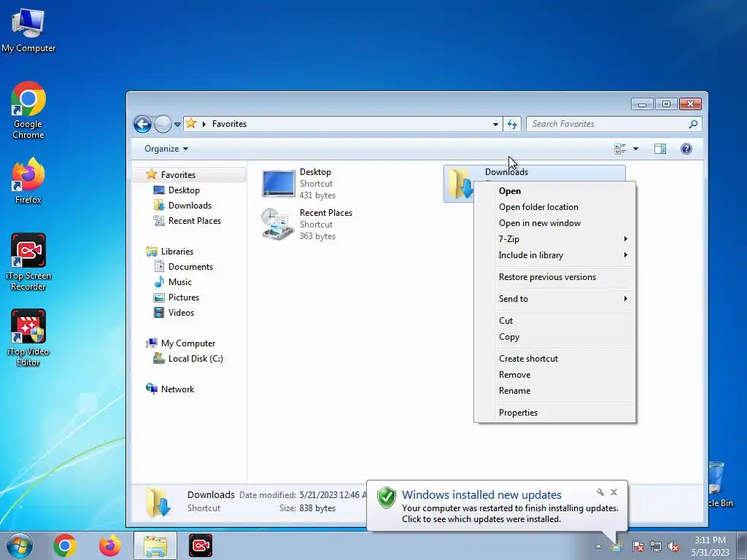This screenshot has height=560, width=747.
Task: Choose Remove from context menu
Action: pos(555,375)
